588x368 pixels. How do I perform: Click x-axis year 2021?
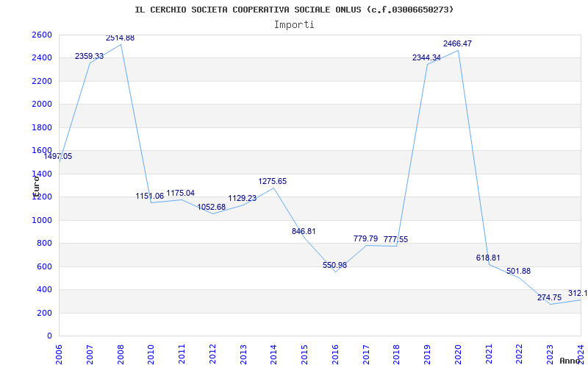pos(489,355)
